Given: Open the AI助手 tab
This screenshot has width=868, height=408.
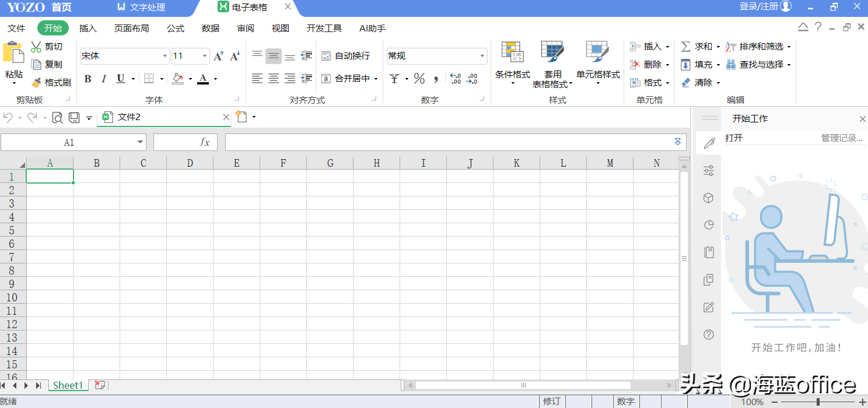Looking at the screenshot, I should pos(372,28).
